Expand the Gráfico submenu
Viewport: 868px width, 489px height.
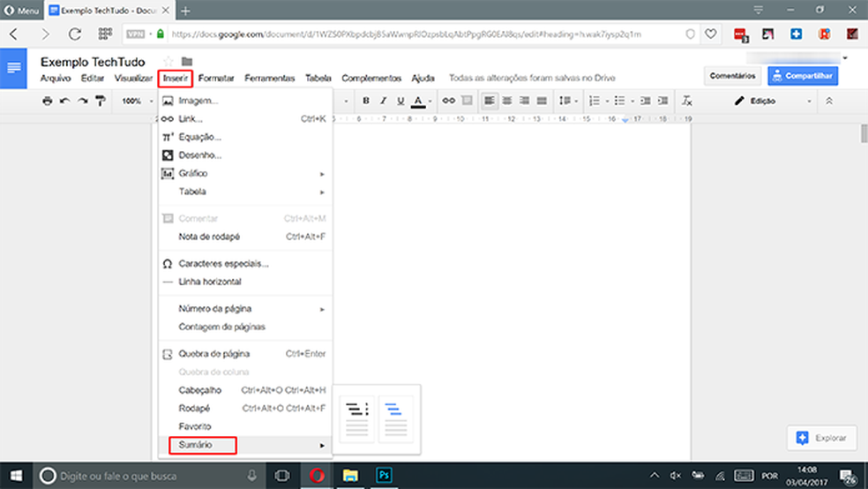coord(245,173)
